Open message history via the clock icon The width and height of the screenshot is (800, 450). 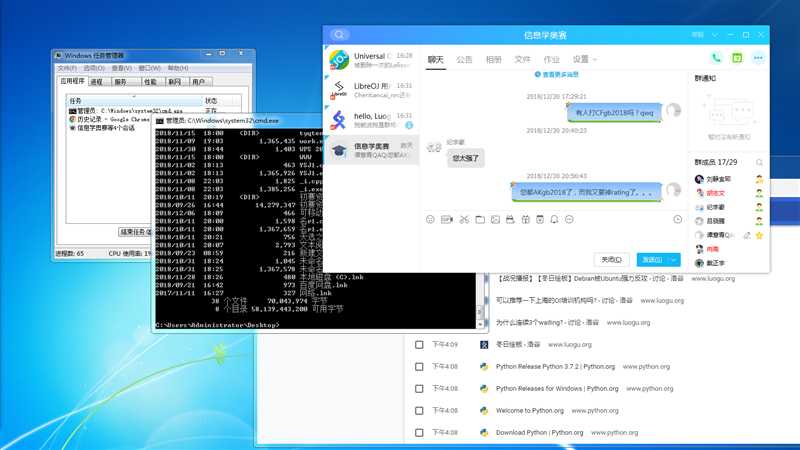tap(678, 219)
